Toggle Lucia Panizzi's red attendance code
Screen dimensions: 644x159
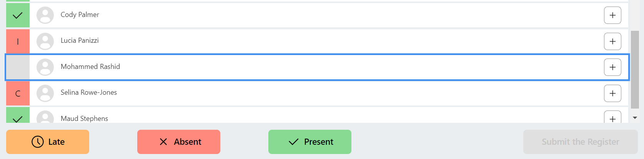tap(18, 41)
